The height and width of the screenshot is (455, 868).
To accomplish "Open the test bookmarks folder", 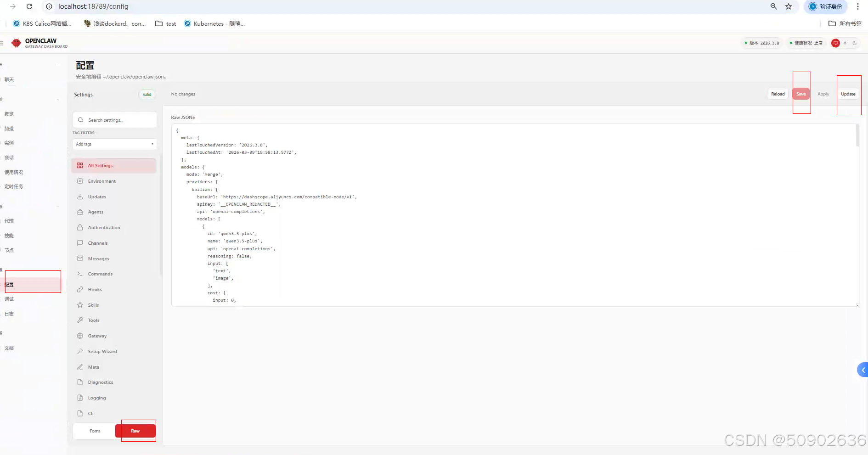I will point(166,23).
